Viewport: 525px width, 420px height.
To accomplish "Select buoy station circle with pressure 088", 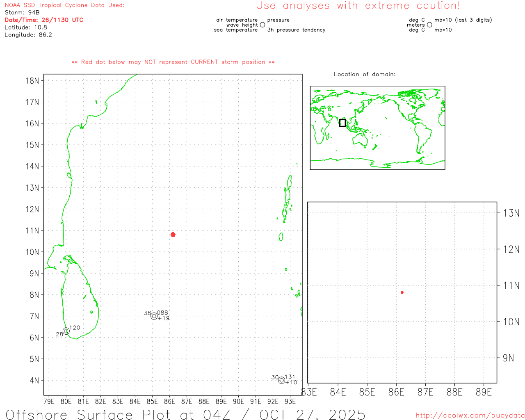I will click(154, 316).
